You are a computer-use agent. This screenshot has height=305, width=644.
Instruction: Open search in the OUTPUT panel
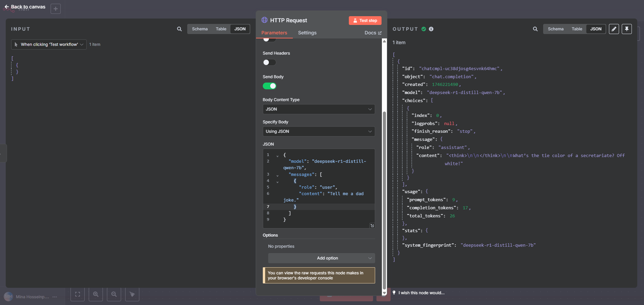coord(535,29)
